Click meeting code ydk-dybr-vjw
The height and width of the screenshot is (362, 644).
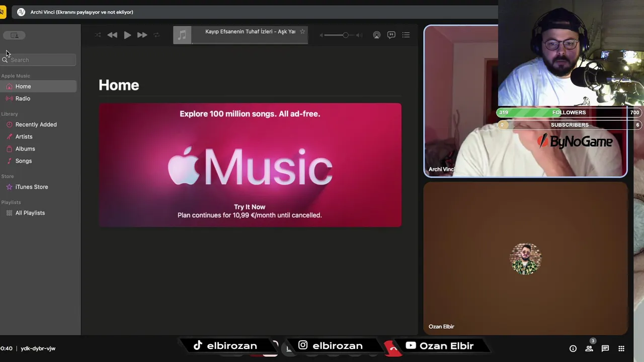(x=38, y=348)
